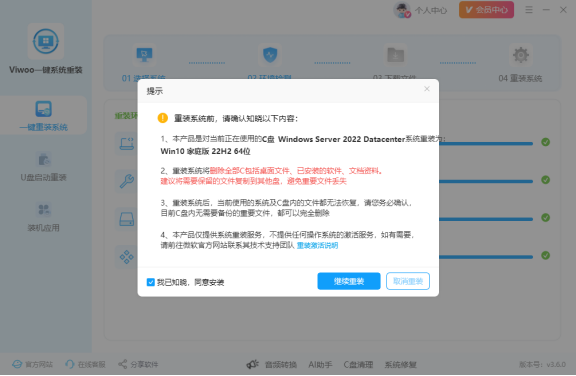Click the 一键重装系统 sidebar icon
This screenshot has height=376, width=576.
pyautogui.click(x=43, y=109)
